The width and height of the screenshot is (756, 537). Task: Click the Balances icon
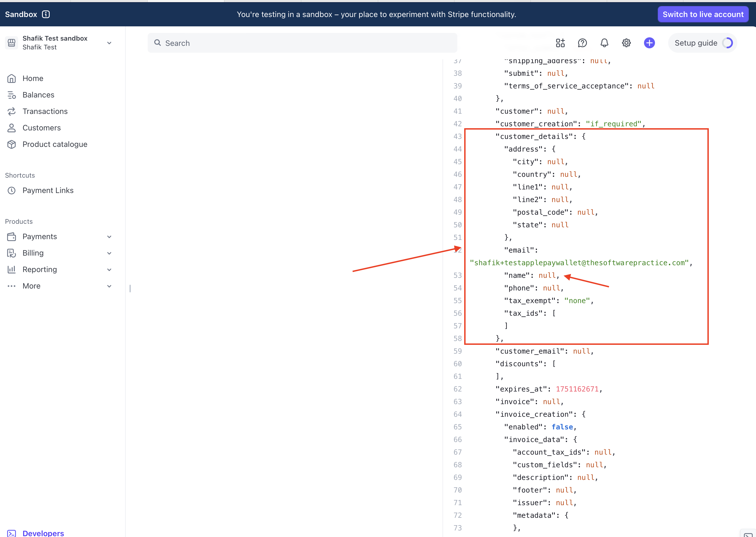coord(12,95)
